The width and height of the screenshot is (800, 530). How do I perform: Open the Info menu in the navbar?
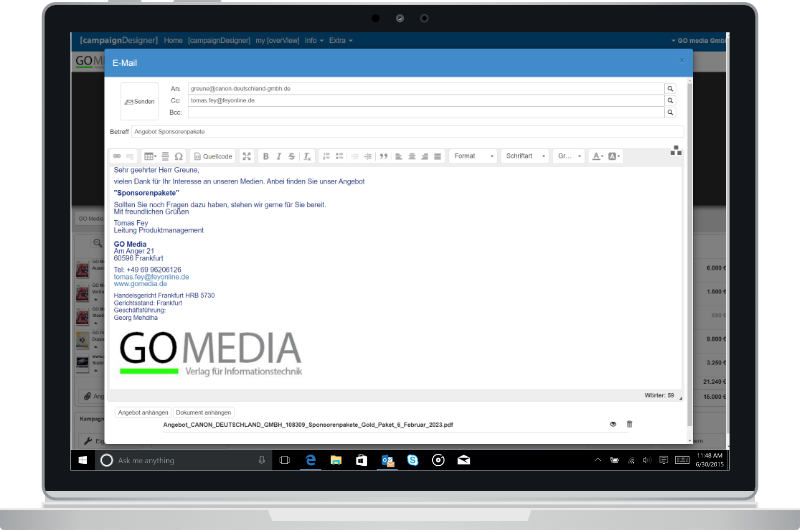pyautogui.click(x=313, y=40)
